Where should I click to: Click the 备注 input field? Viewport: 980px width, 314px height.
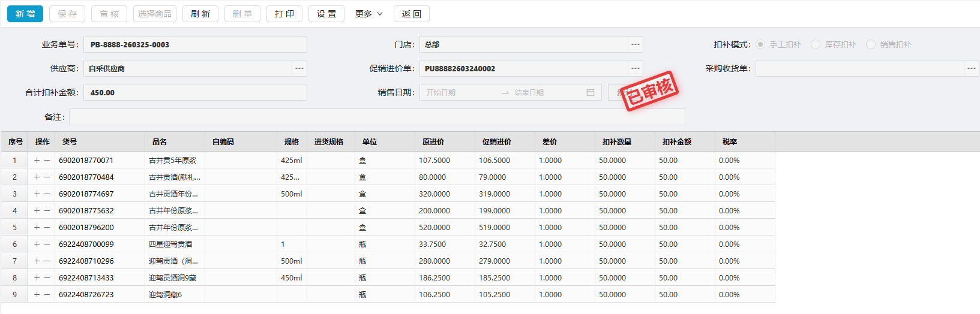tap(377, 117)
